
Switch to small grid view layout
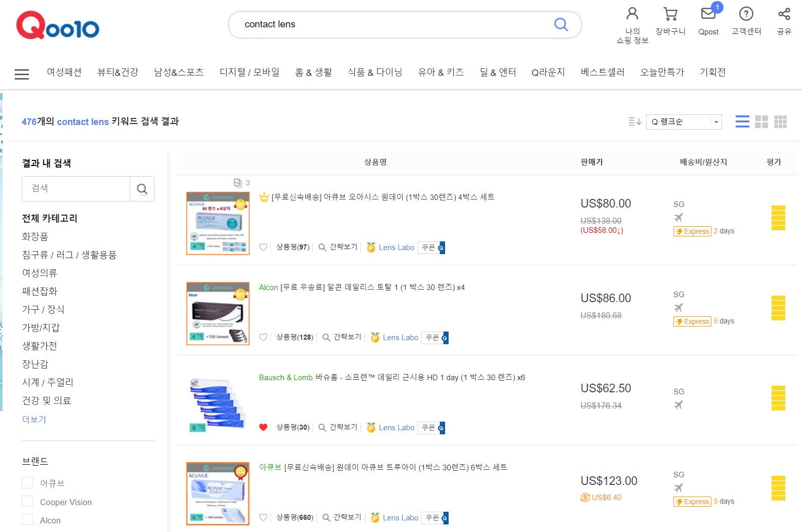(781, 121)
